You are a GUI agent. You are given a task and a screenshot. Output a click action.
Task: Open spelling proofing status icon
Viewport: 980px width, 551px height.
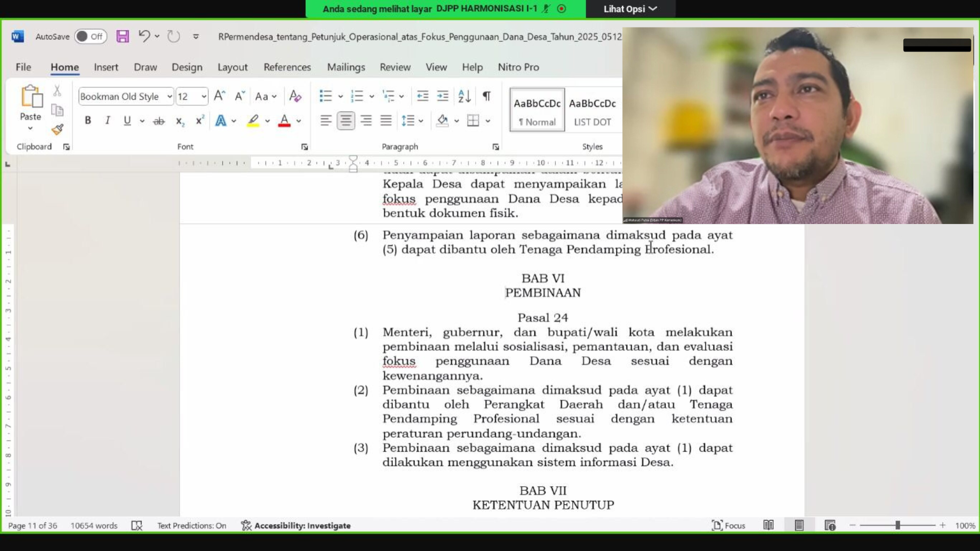(x=137, y=525)
